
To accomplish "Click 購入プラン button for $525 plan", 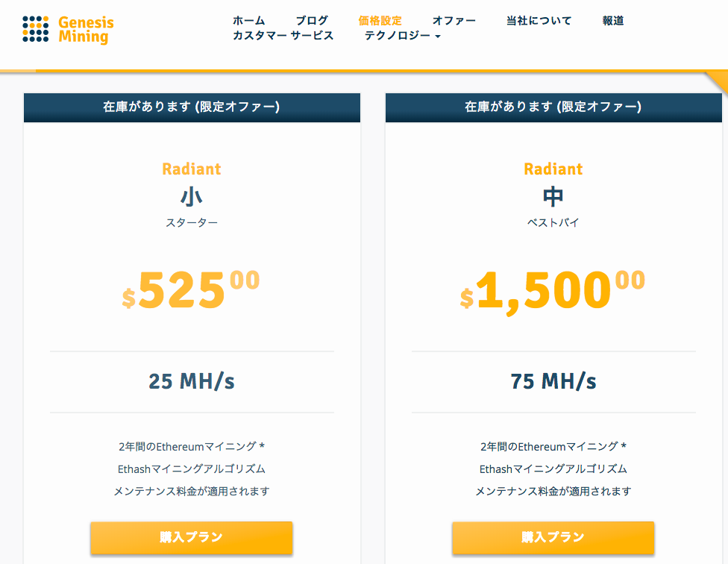I will point(191,537).
